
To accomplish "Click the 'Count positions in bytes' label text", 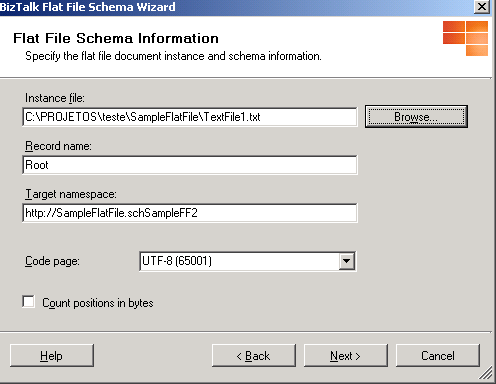I will (x=98, y=303).
